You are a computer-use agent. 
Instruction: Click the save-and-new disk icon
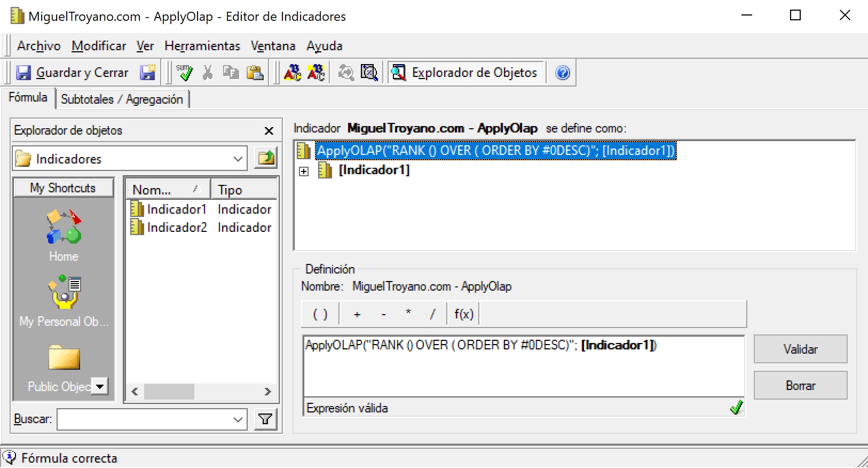pos(148,73)
